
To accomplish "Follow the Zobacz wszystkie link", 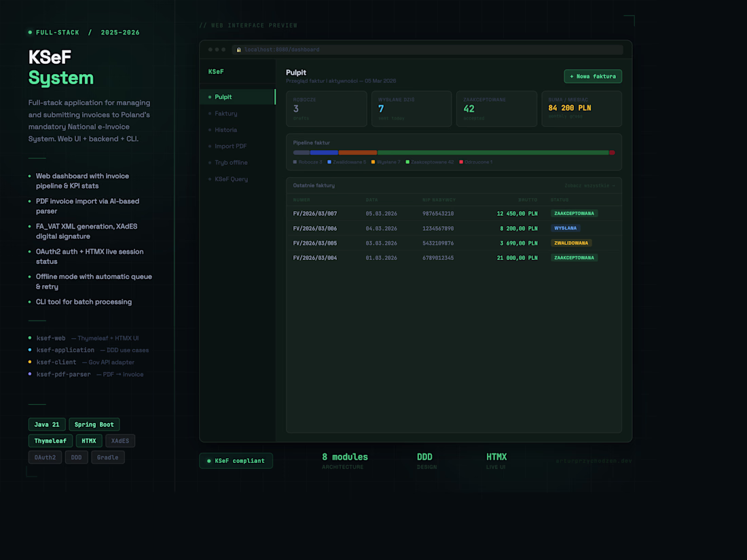I will point(589,186).
